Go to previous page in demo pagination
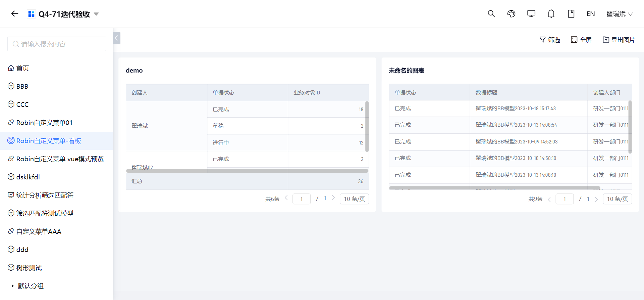644x300 pixels. [286, 198]
